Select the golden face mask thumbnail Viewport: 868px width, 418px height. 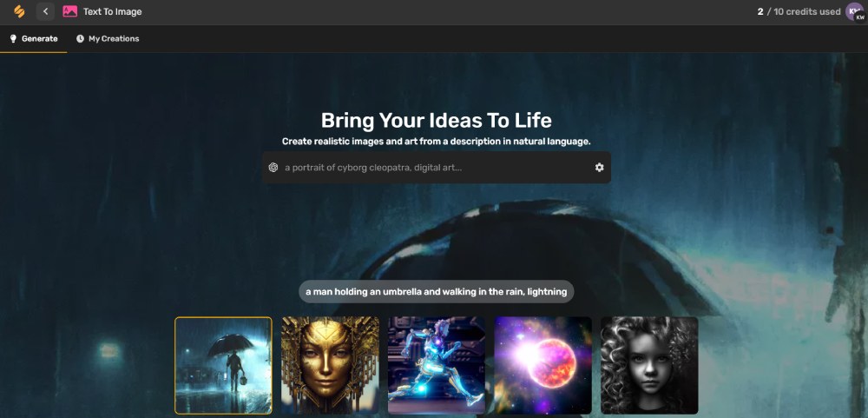pyautogui.click(x=330, y=365)
